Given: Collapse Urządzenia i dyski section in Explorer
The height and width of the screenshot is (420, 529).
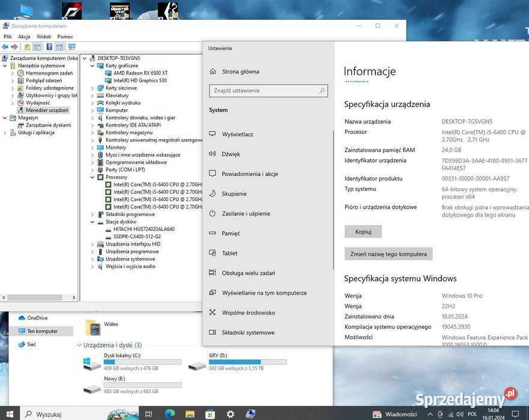Looking at the screenshot, I should click(80, 345).
